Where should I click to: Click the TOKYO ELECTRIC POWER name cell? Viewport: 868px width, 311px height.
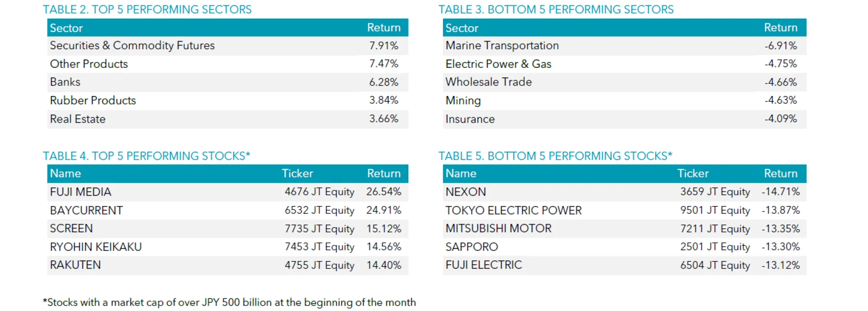click(x=514, y=211)
